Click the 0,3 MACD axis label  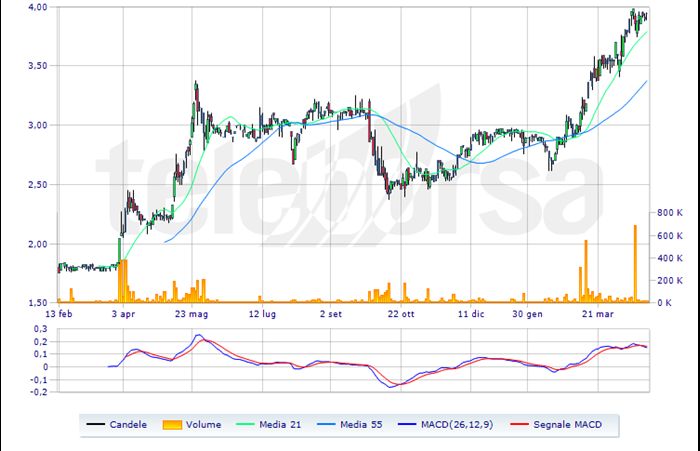pos(41,328)
